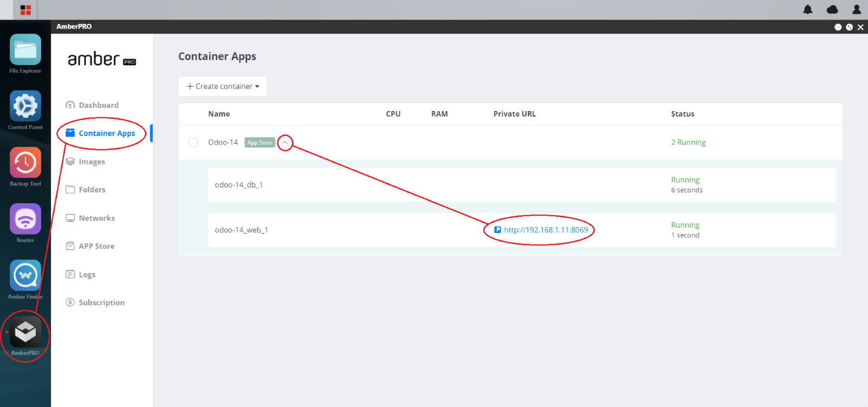Click the RAM column header
The width and height of the screenshot is (868, 407).
[439, 114]
